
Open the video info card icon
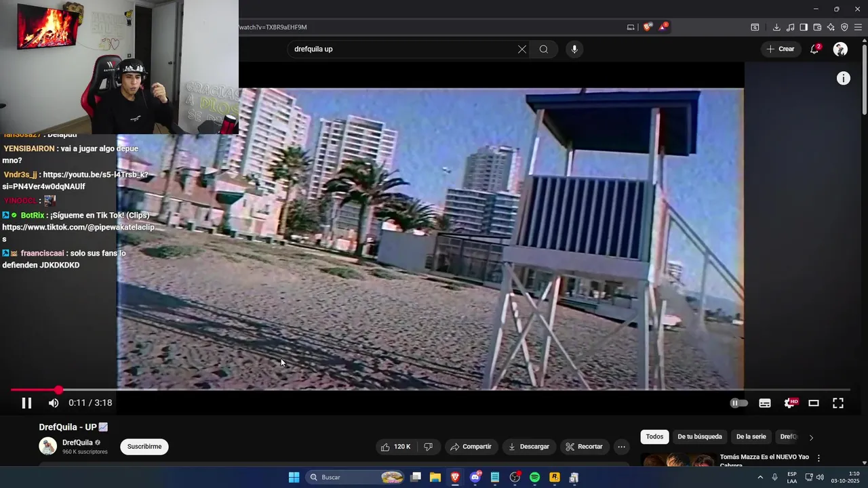843,79
